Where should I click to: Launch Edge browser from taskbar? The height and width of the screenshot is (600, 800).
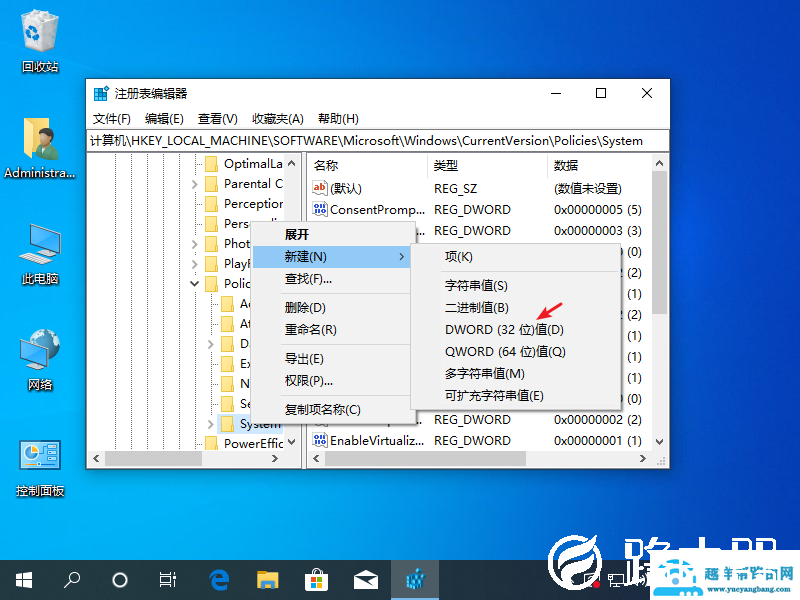pos(219,580)
